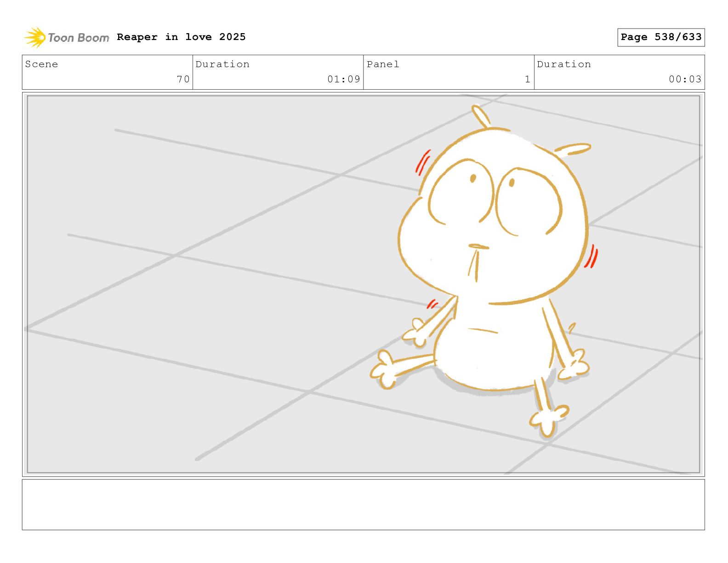This screenshot has width=728, height=563.
Task: Click the empty notes box below panel
Action: coord(363,505)
